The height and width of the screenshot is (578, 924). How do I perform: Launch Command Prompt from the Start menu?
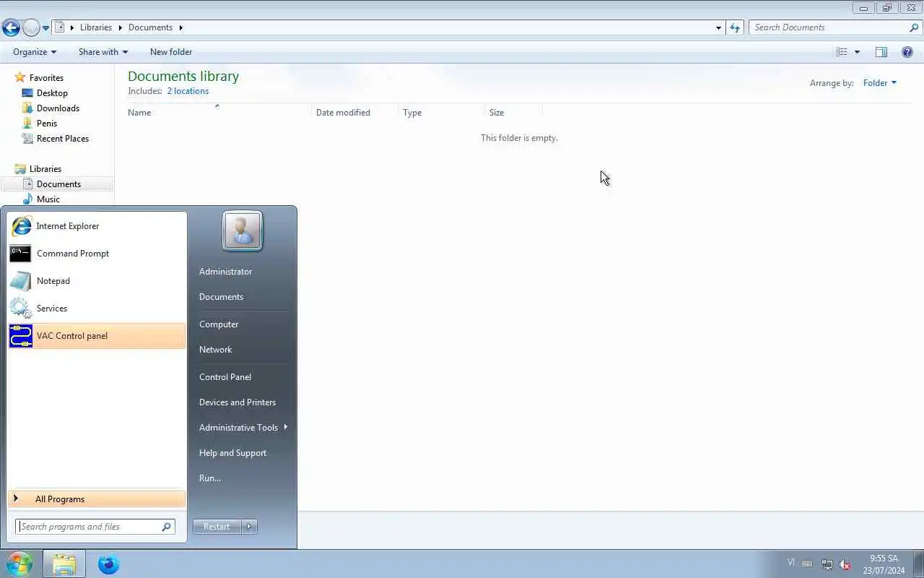[x=97, y=254]
